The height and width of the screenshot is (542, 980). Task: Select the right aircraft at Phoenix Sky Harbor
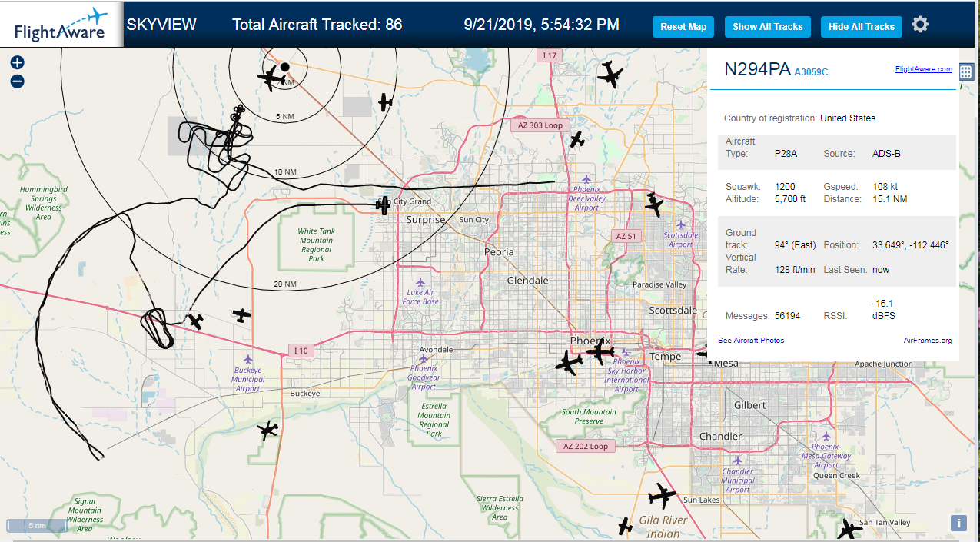pyautogui.click(x=600, y=352)
